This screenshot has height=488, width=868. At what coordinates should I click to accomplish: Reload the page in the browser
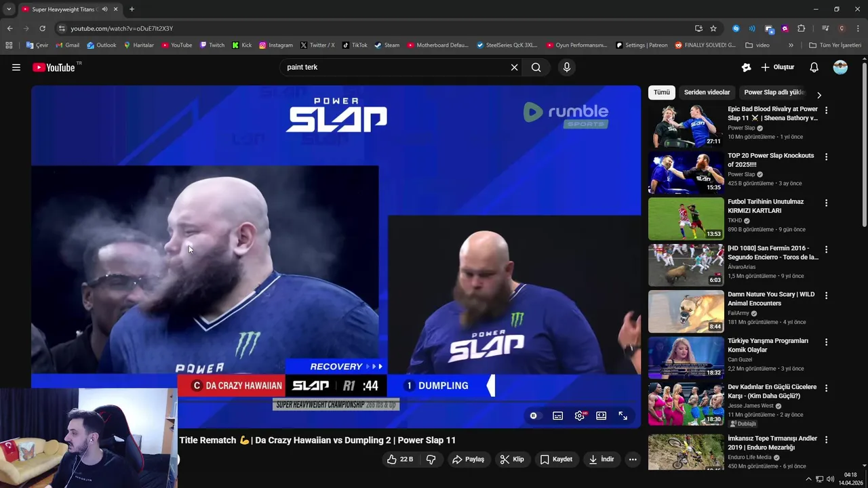pyautogui.click(x=42, y=28)
